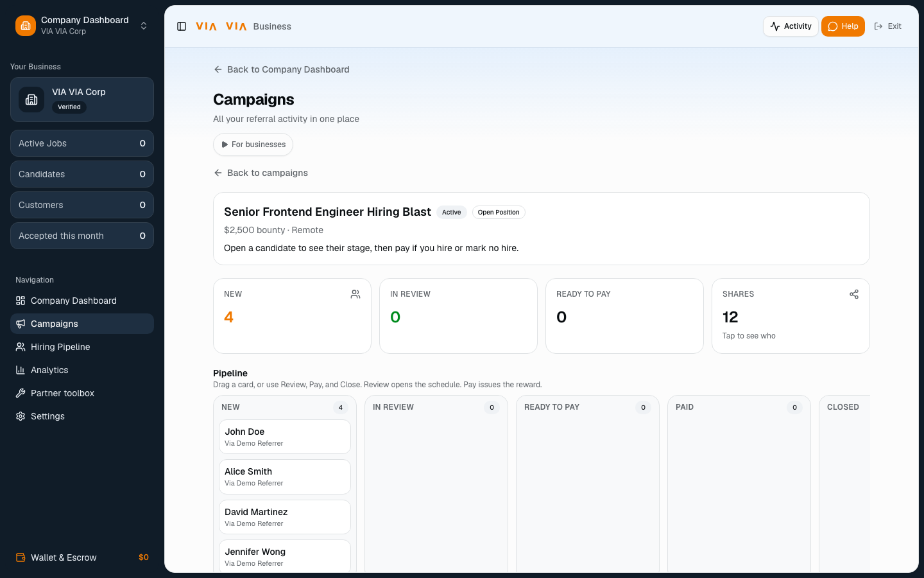Open Alice Smith candidate card
This screenshot has height=578, width=924.
point(285,477)
